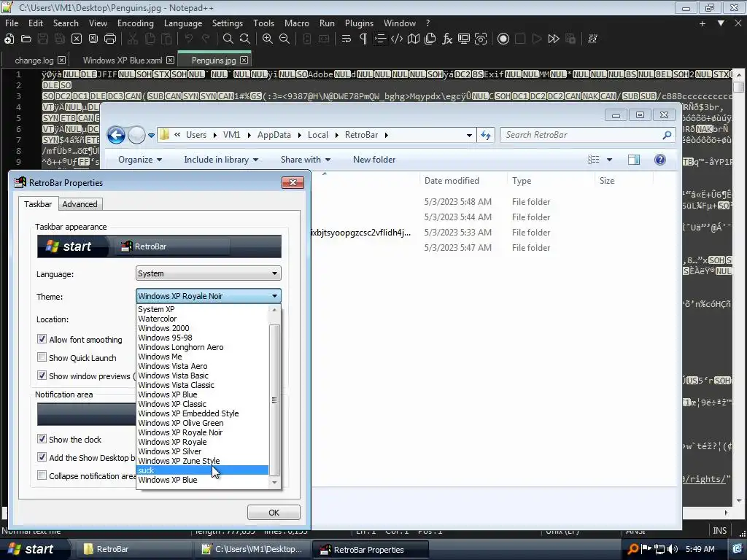Click the Close document toolbar icon
The height and width of the screenshot is (560, 747).
[76, 39]
